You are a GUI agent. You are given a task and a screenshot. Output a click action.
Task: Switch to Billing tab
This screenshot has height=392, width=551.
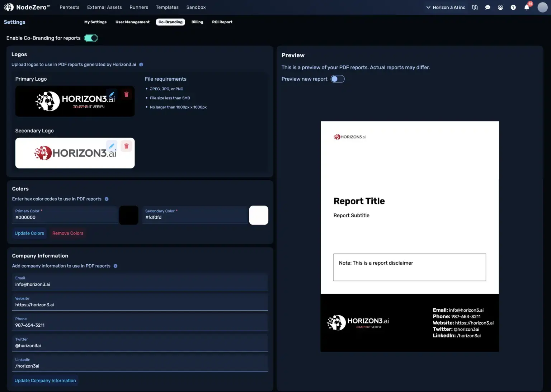[x=197, y=22]
